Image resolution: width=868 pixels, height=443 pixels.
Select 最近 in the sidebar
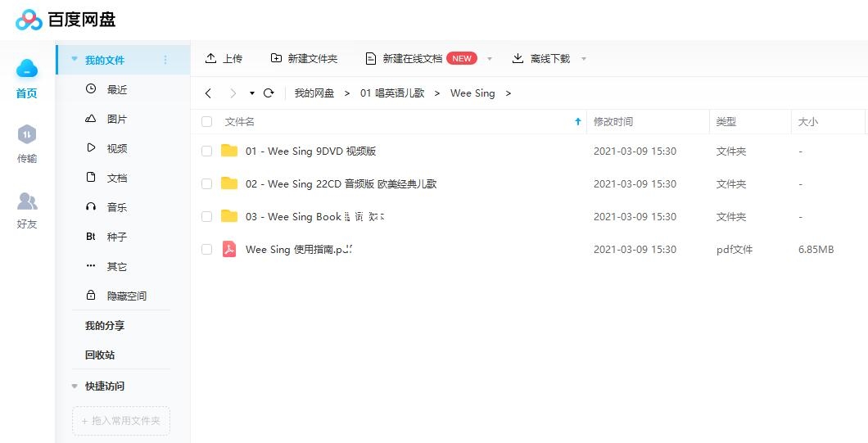point(117,89)
